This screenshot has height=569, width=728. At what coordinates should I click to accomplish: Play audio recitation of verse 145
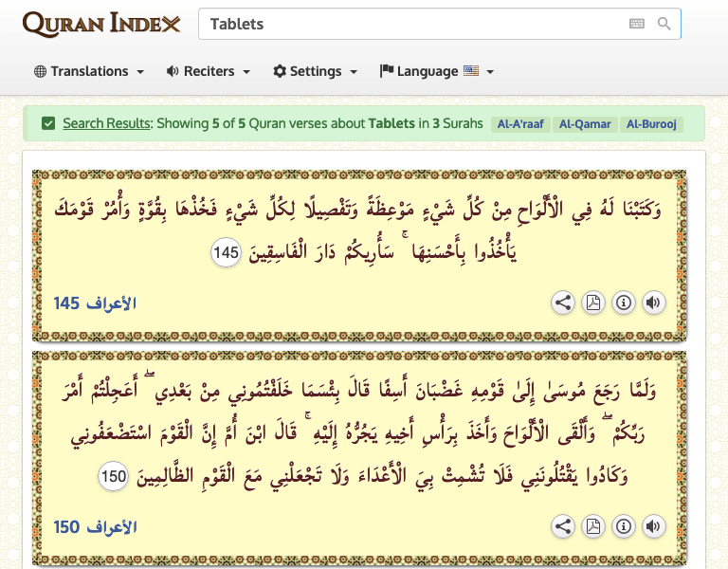pos(653,303)
